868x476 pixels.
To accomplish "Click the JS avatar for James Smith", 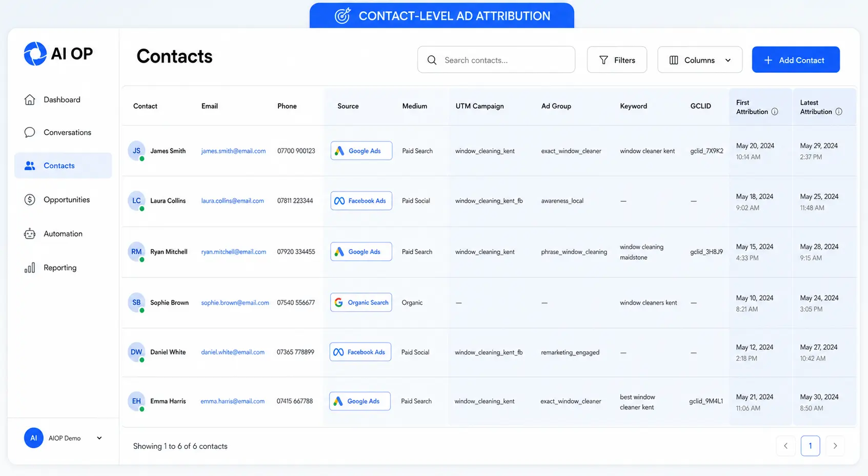I will tap(136, 151).
